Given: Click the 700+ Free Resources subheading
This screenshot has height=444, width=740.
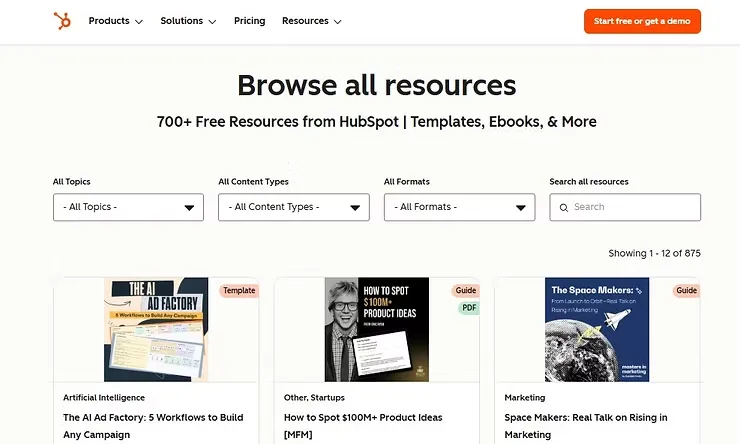Looking at the screenshot, I should pos(377,122).
